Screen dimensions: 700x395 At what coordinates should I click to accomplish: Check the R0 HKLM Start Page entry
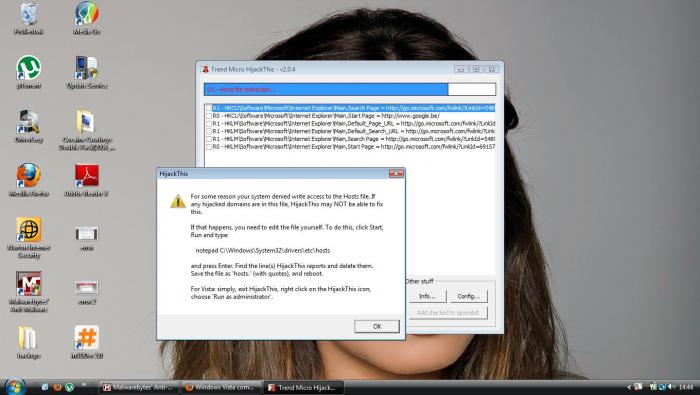[x=208, y=146]
